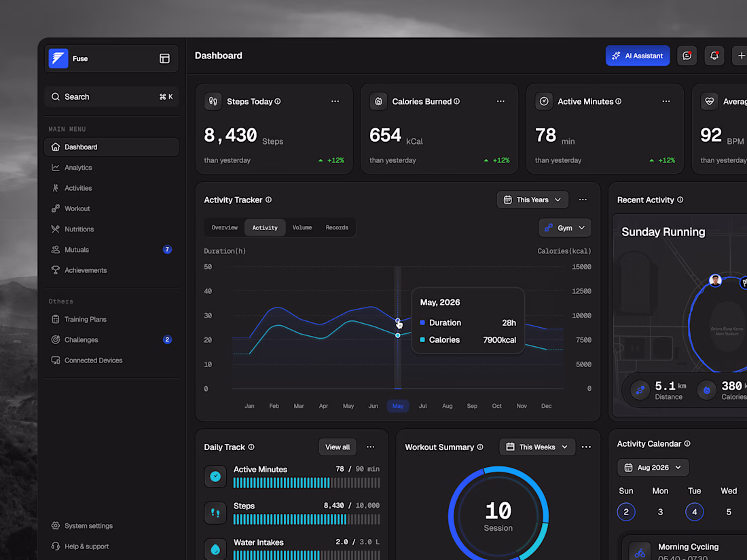
Task: Open the Sunday Running map thumbnail
Action: 680,315
